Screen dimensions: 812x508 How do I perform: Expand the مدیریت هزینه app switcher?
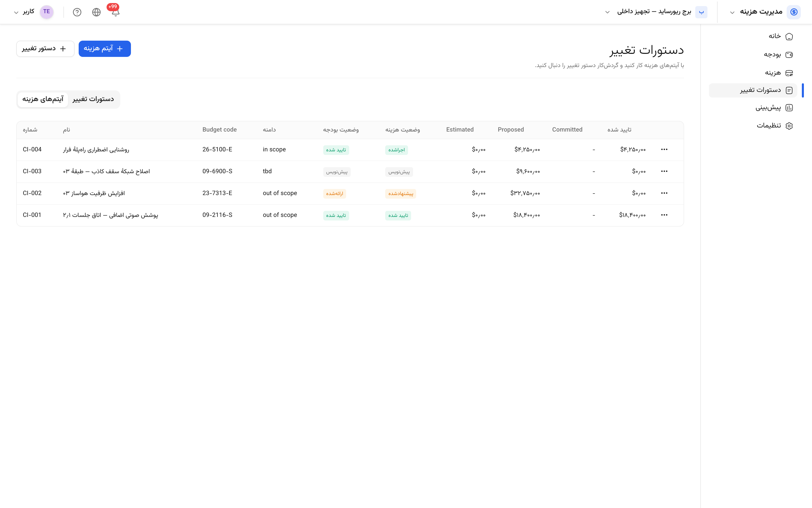tap(732, 12)
